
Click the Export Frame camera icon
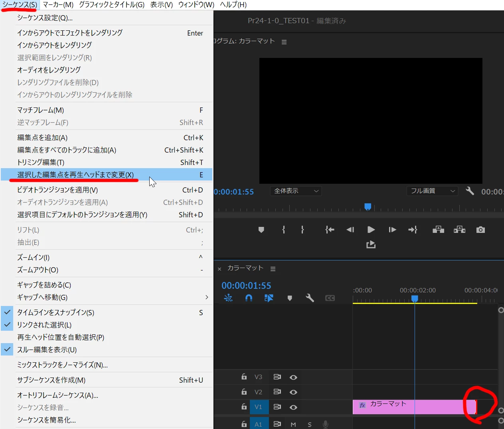[480, 230]
